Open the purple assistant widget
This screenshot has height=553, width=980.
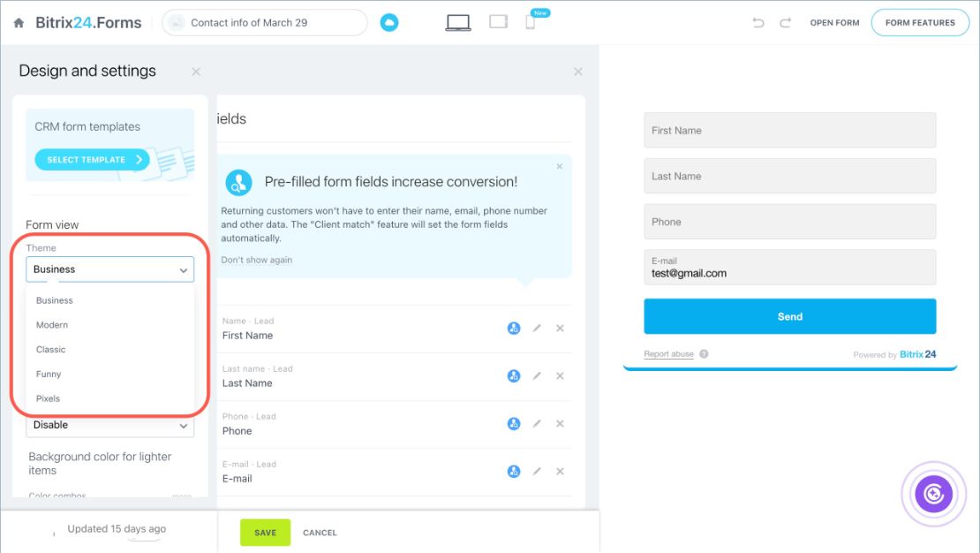click(x=934, y=494)
